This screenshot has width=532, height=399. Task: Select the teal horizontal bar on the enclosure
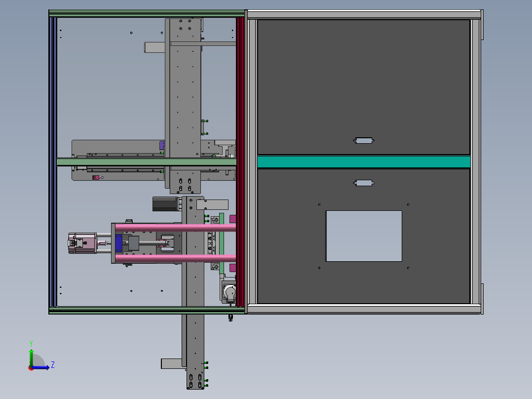pos(364,162)
